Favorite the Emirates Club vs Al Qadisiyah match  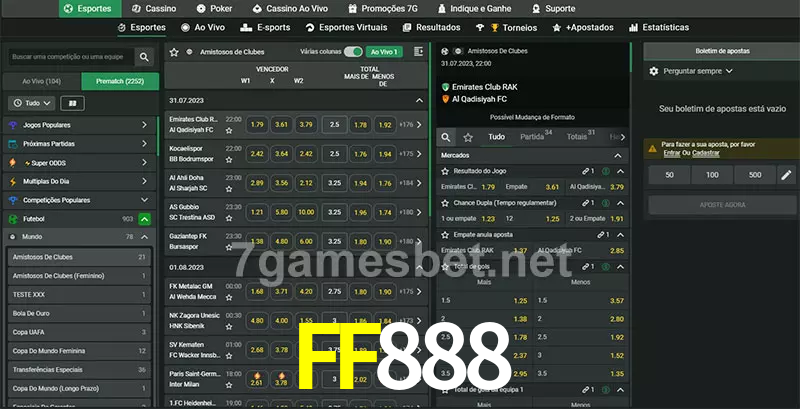click(229, 131)
